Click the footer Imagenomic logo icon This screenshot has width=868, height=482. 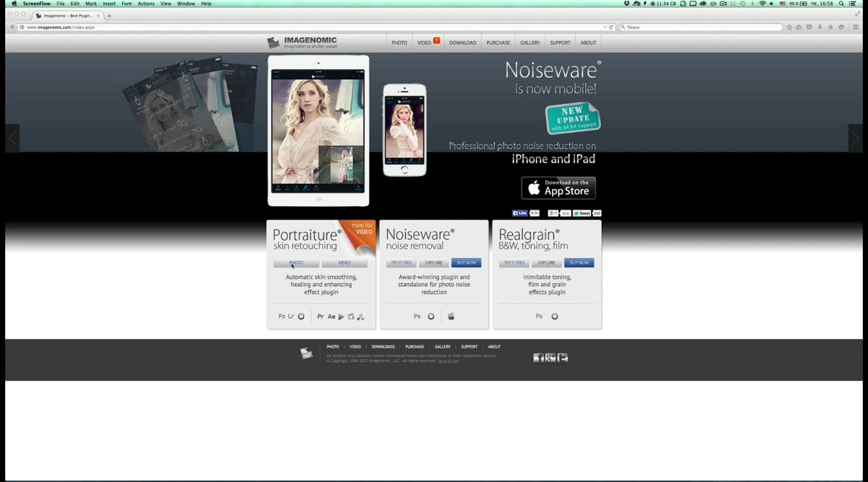pos(307,353)
